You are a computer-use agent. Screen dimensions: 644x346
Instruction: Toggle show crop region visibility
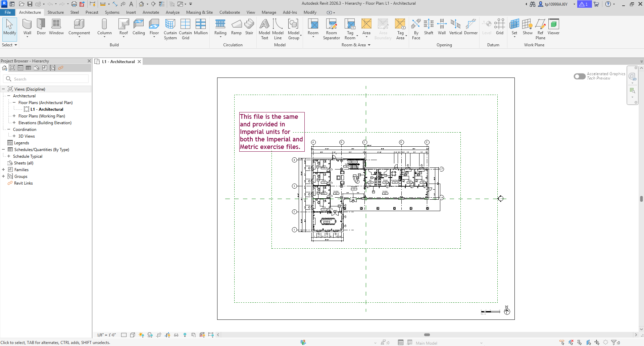tap(167, 335)
